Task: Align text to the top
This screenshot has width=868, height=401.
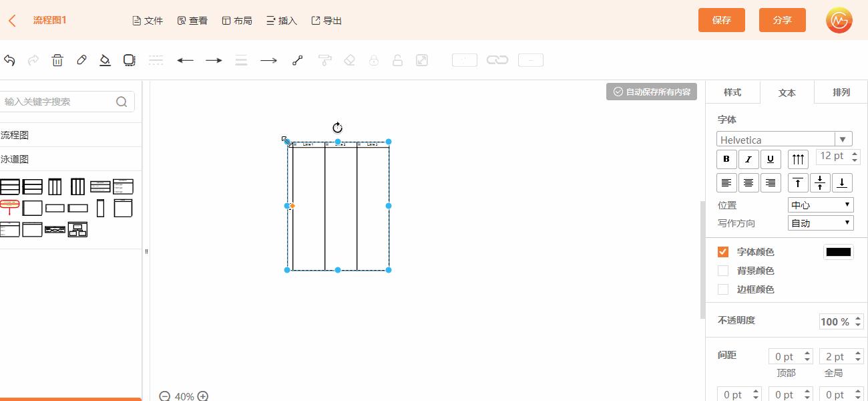Action: [x=798, y=182]
